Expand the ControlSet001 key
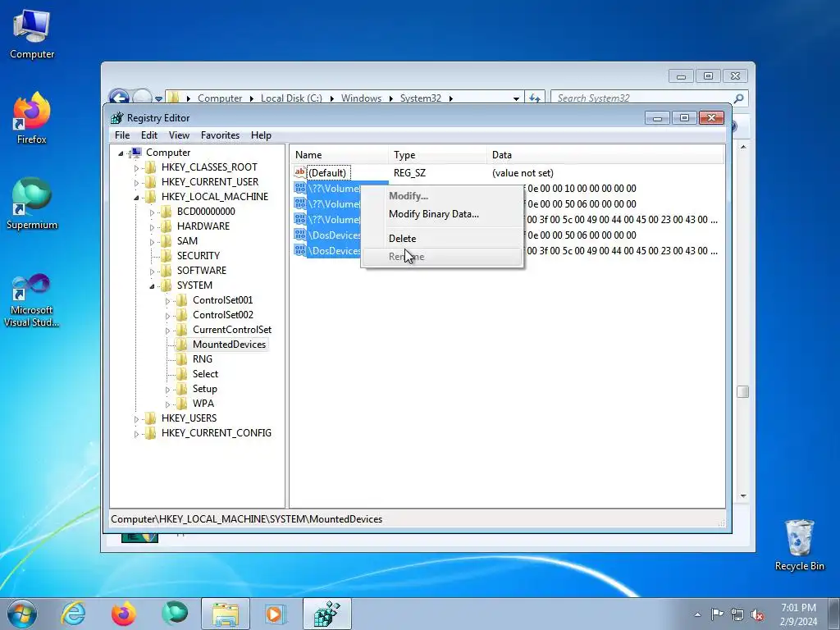This screenshot has width=840, height=630. click(167, 300)
